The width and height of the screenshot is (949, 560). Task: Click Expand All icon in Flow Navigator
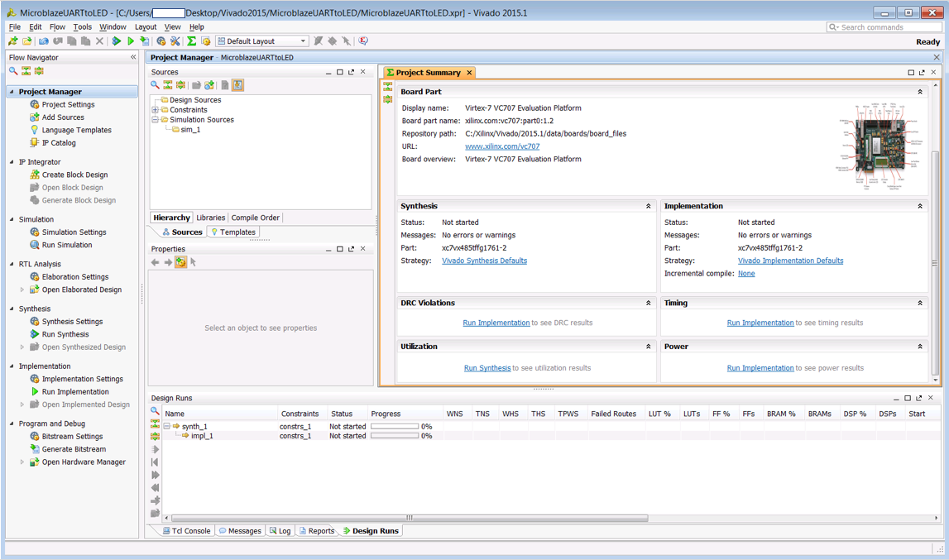pos(39,71)
